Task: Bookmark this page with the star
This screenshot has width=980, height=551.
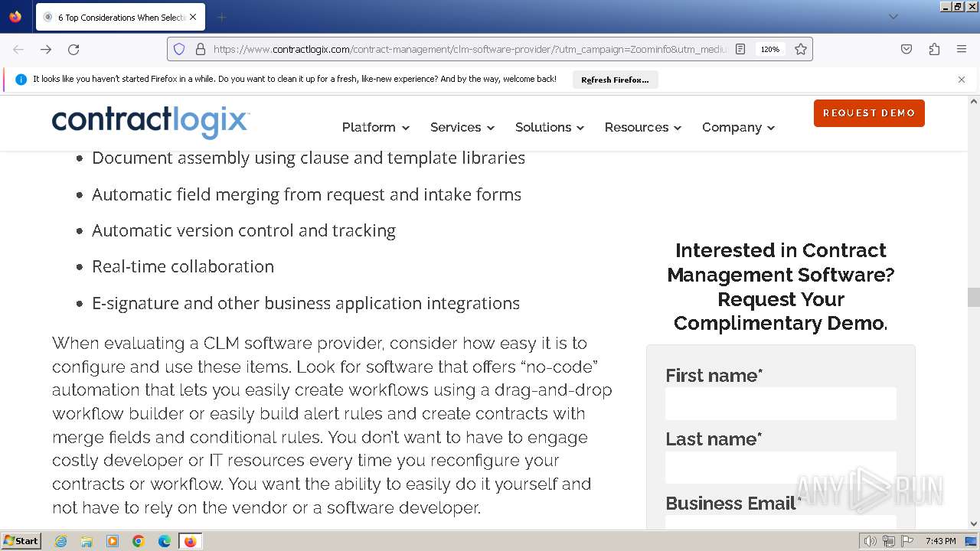Action: 801,49
